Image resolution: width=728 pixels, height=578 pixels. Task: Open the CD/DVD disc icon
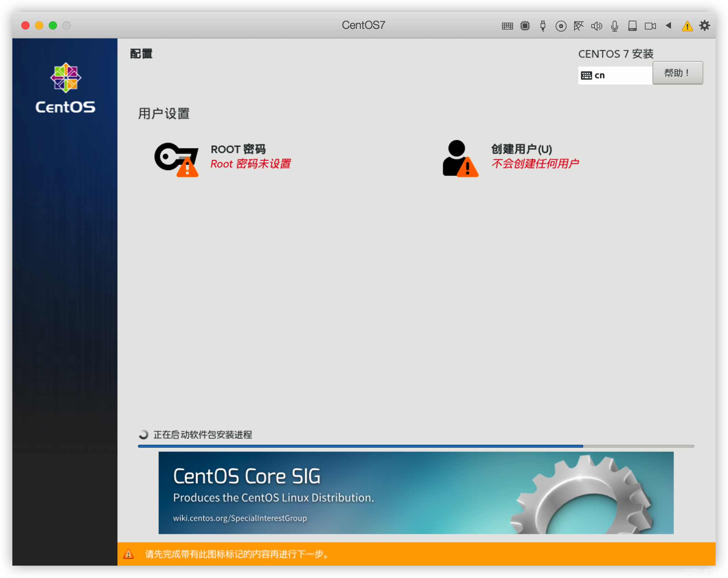pyautogui.click(x=561, y=26)
